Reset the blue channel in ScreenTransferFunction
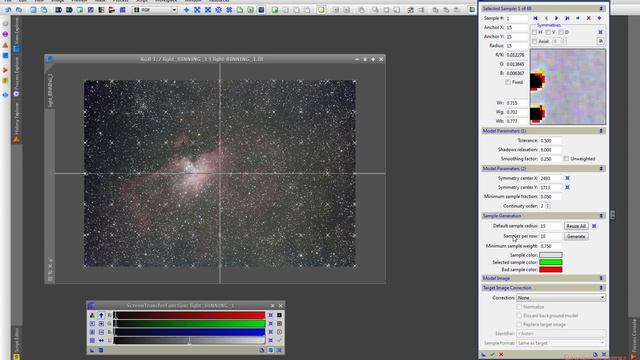The height and width of the screenshot is (360, 640). tap(270, 332)
